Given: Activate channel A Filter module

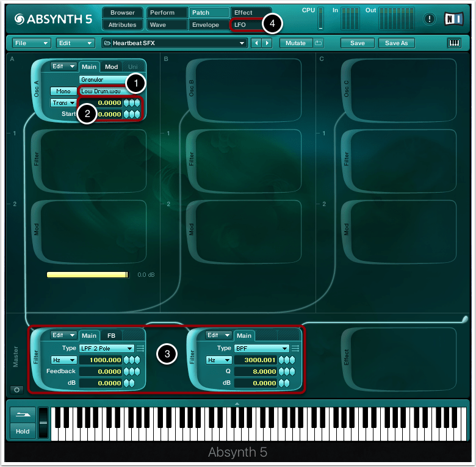Looking at the screenshot, I should (x=89, y=161).
